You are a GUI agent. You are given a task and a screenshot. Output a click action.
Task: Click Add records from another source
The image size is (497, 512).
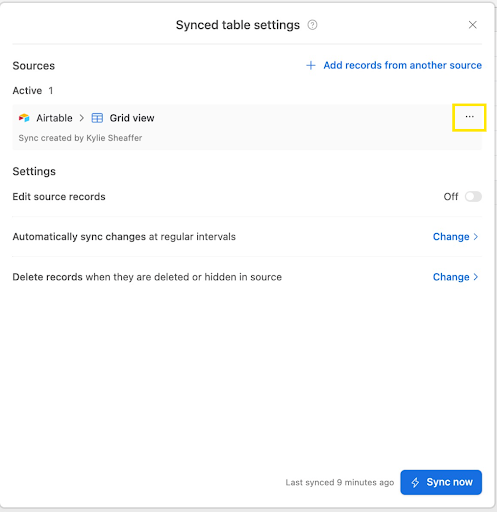pyautogui.click(x=402, y=65)
